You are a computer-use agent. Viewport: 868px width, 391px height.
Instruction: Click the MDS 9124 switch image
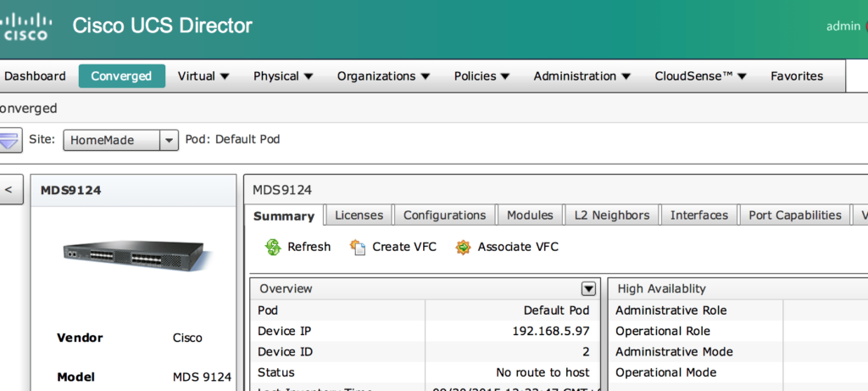[136, 256]
